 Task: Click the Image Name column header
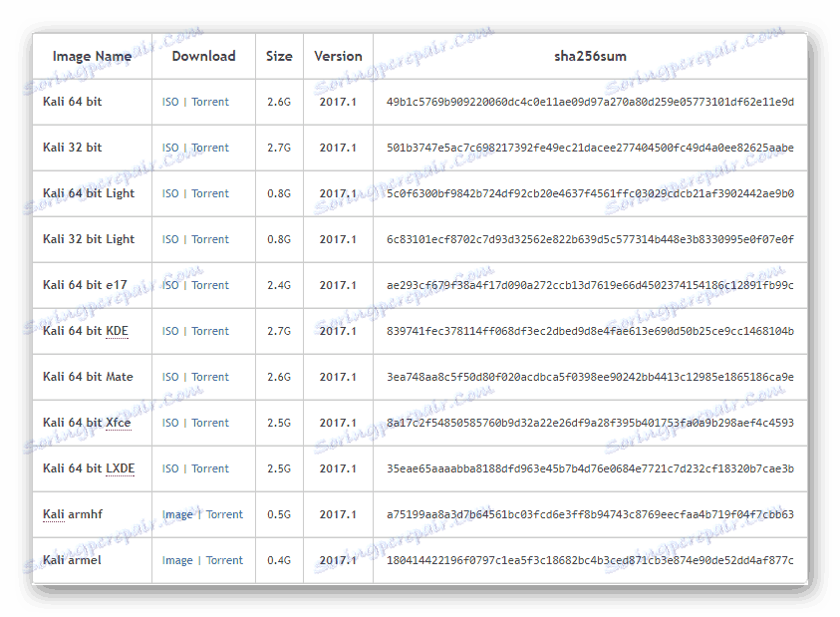click(x=92, y=56)
